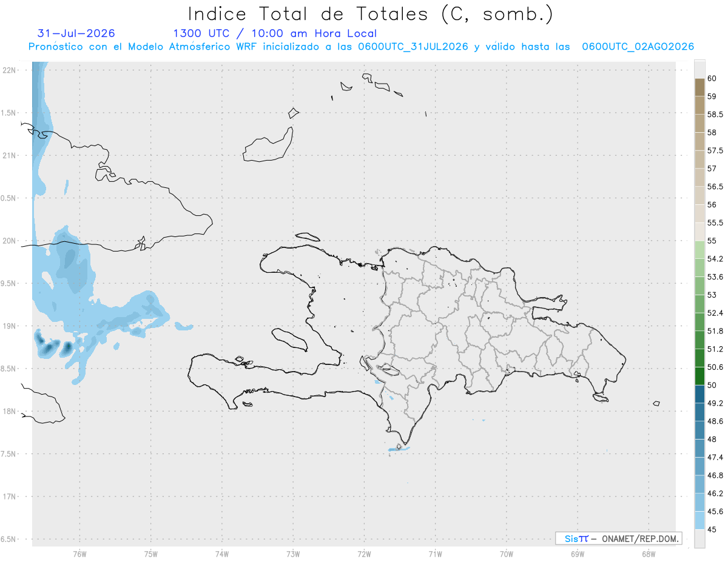Viewport: 728px width, 562px height.
Task: Pick the light blue swatch between 45 and 45.6
Action: (699, 521)
